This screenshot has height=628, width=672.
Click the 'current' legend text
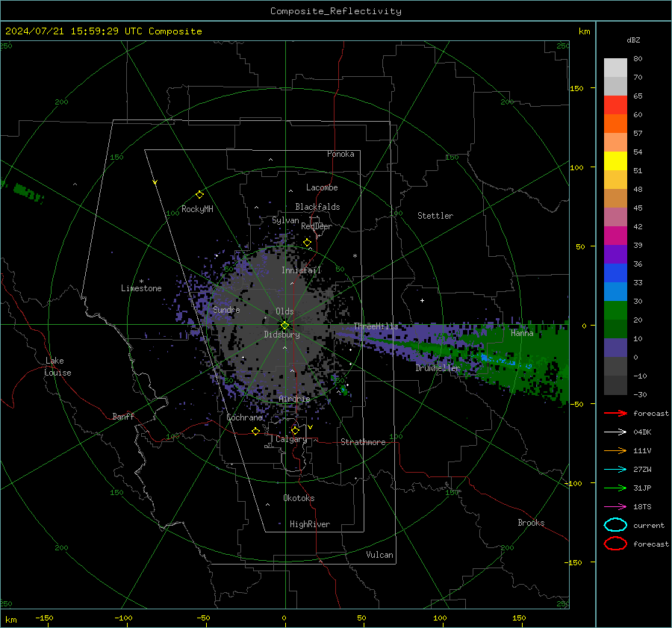(x=649, y=526)
